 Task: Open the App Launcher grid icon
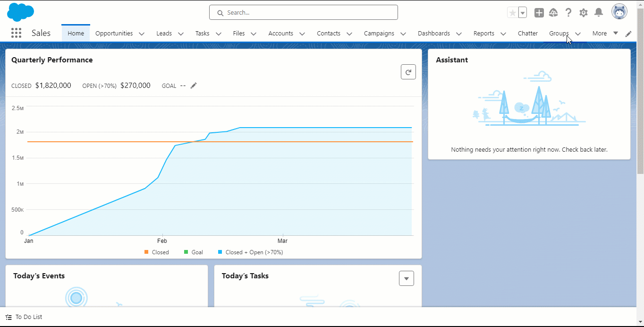pos(16,33)
